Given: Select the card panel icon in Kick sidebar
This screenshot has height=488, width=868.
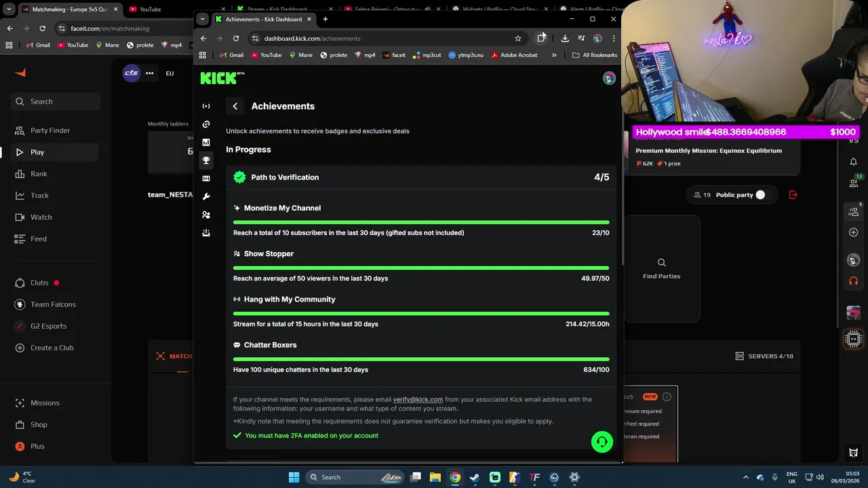Looking at the screenshot, I should pos(206,178).
